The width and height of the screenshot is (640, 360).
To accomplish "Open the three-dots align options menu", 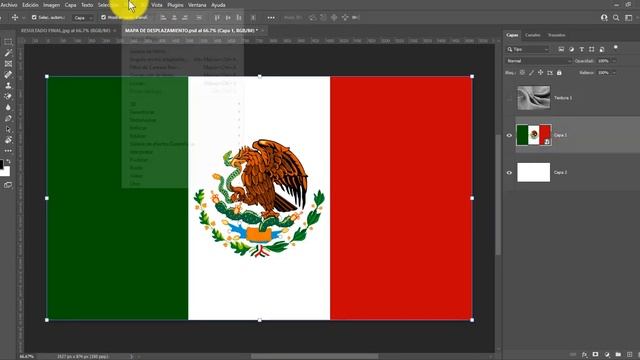I will pyautogui.click(x=271, y=18).
